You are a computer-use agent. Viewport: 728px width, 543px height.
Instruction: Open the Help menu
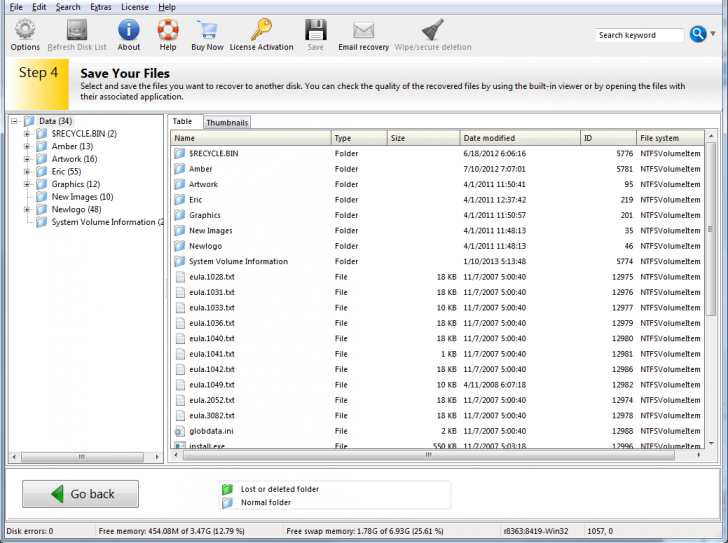tap(167, 7)
